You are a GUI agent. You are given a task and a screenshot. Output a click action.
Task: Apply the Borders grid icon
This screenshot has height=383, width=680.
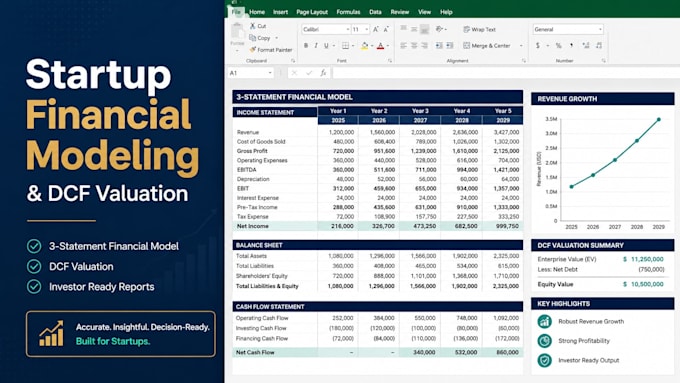point(345,46)
